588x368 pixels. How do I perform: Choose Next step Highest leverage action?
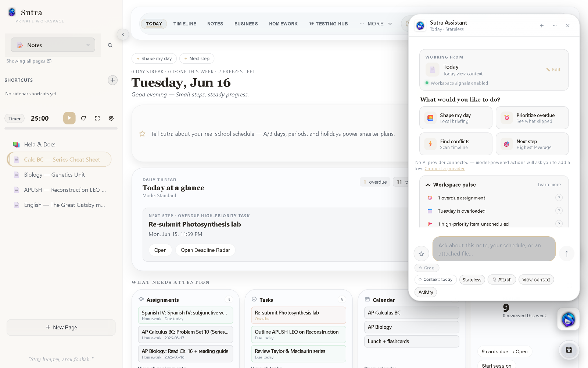[532, 144]
